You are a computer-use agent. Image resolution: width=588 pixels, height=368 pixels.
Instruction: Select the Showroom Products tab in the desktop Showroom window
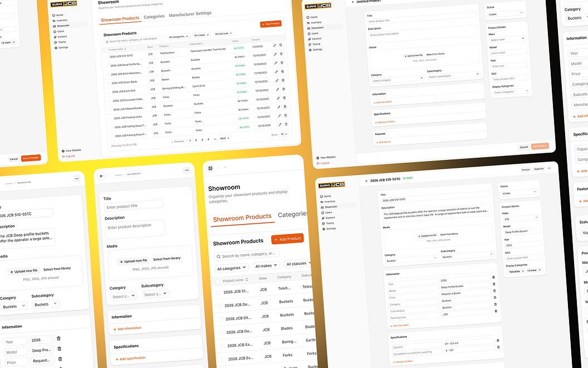coord(120,19)
